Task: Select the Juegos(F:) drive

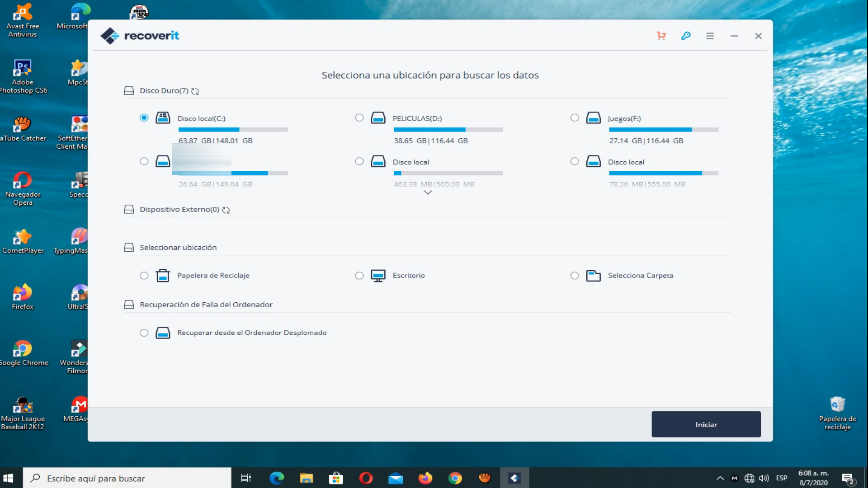Action: pos(575,117)
